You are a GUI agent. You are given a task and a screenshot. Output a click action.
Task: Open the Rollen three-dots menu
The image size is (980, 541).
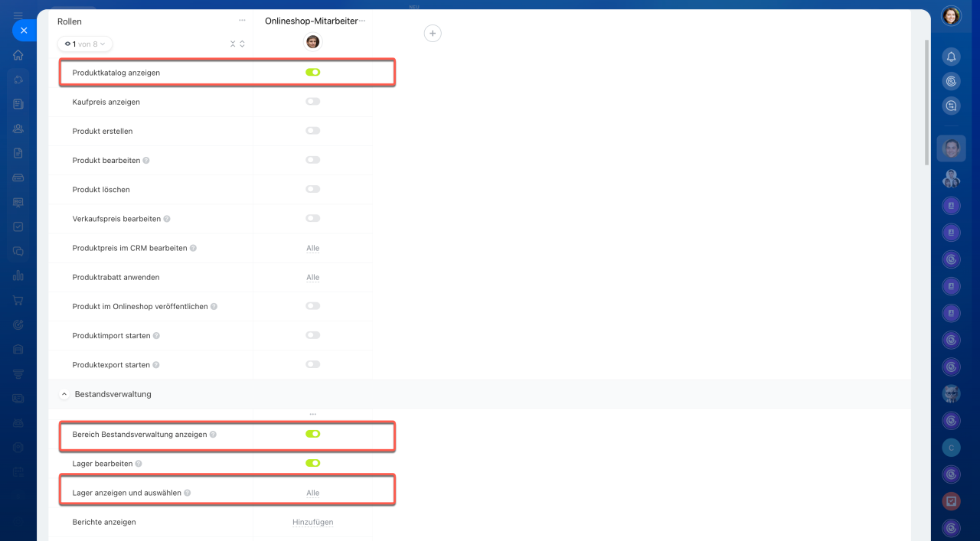click(x=242, y=21)
